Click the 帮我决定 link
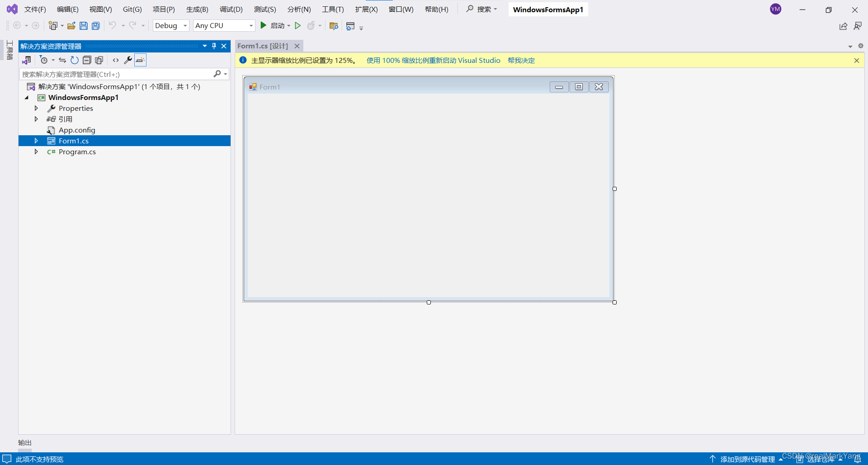The width and height of the screenshot is (868, 465). [521, 61]
